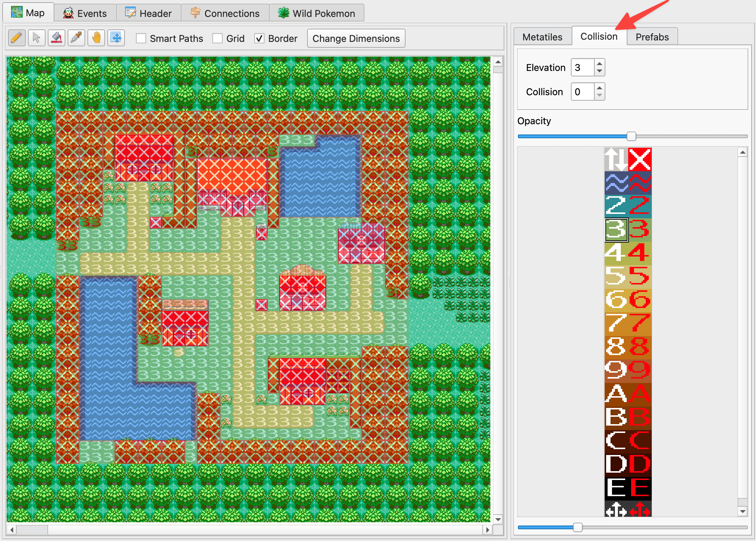Click the Connections tab signpost icon

coord(195,12)
